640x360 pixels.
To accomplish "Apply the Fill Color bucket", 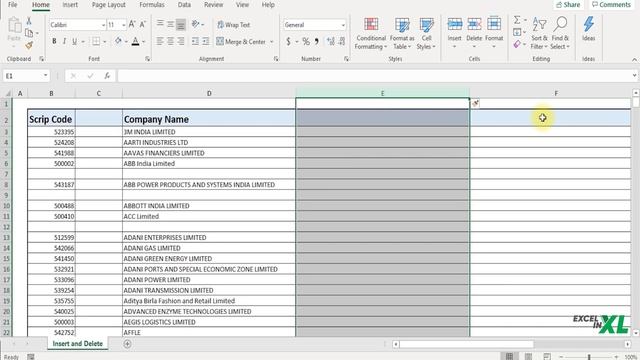I will pos(118,41).
